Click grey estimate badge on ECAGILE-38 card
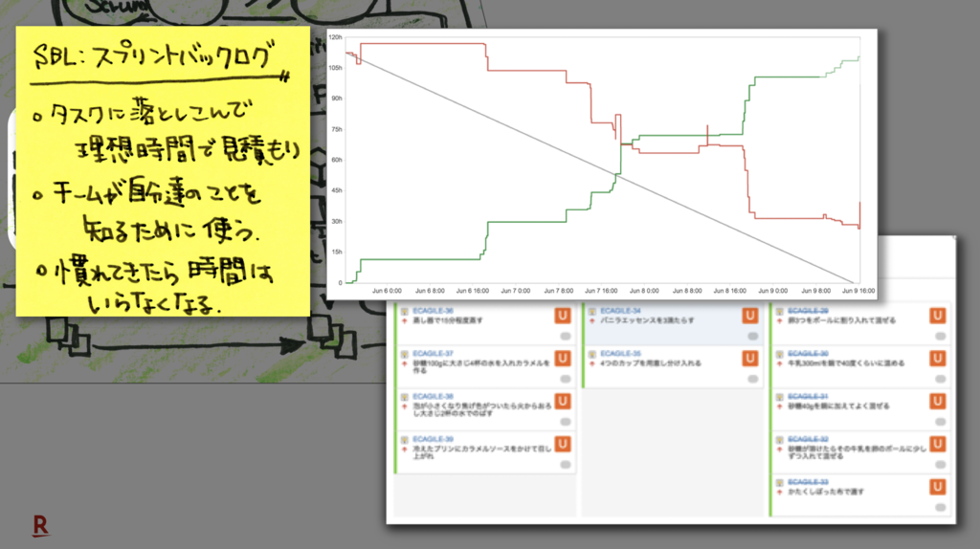 pos(565,422)
